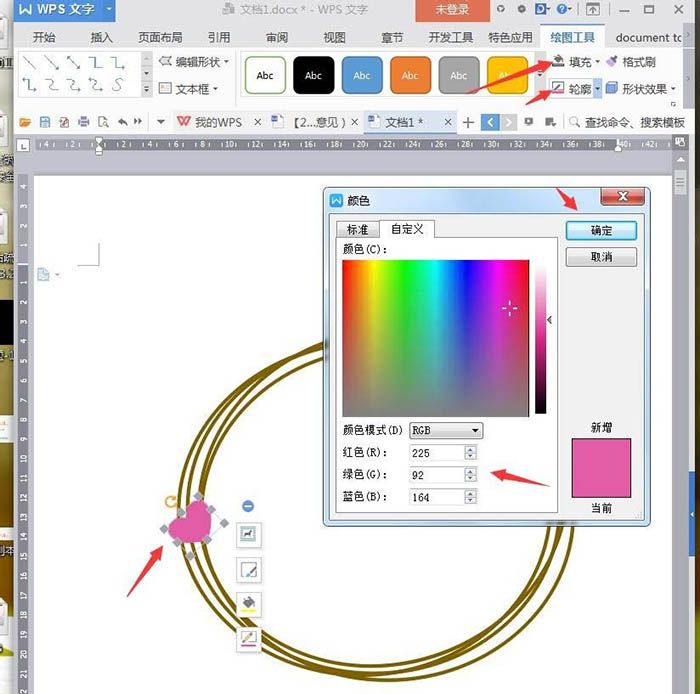Click the luminance slider bar in color dialog
The image size is (700, 694).
click(540, 340)
